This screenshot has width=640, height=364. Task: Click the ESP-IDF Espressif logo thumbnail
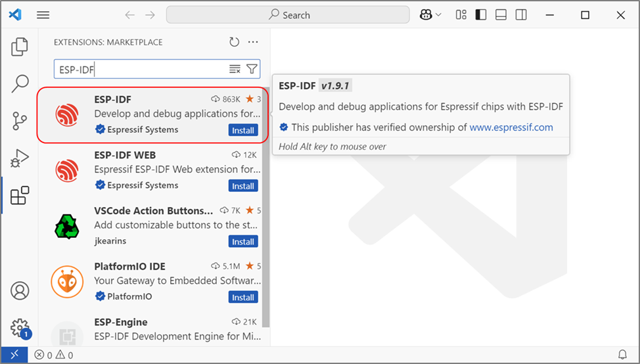point(67,115)
